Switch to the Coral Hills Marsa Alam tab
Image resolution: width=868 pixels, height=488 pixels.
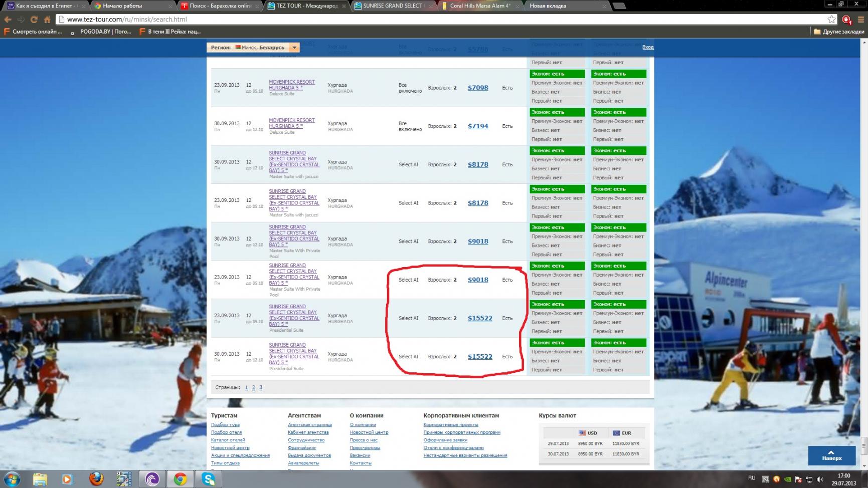tap(479, 6)
